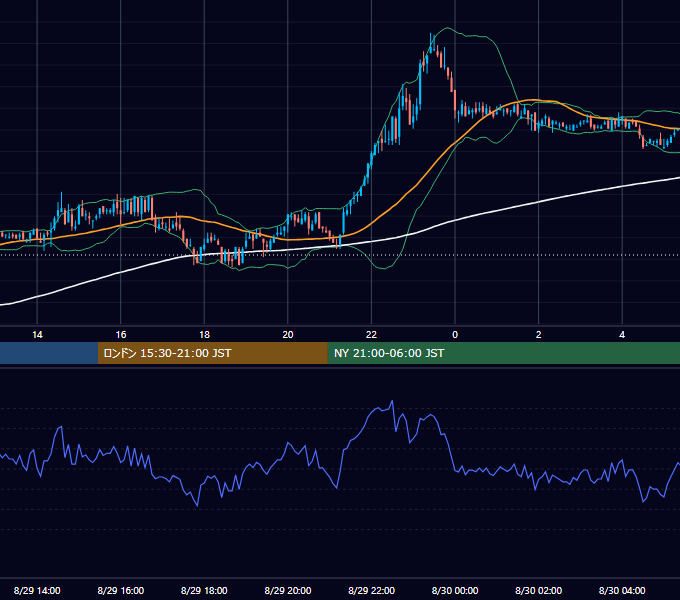Click the blue session bar before ロンドン

49,353
